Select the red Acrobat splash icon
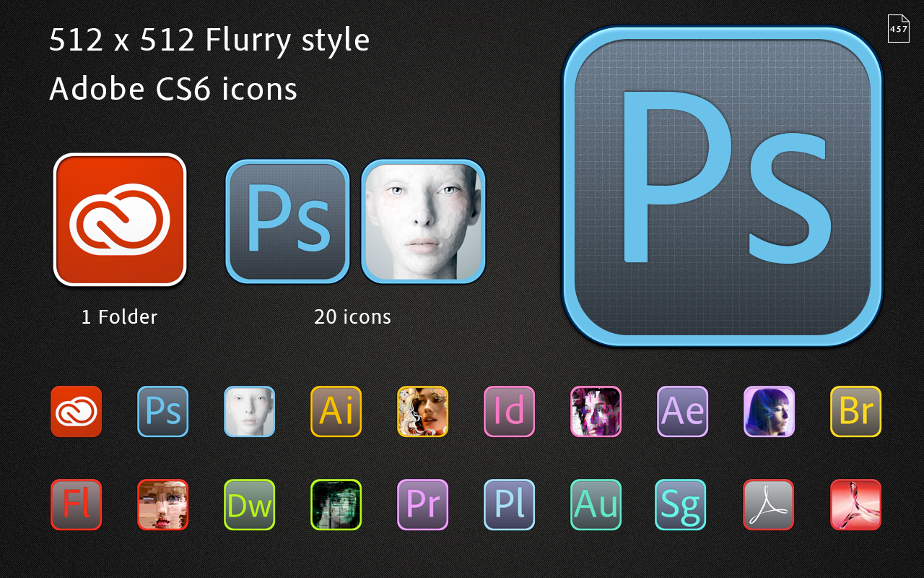This screenshot has height=578, width=924. [x=856, y=505]
